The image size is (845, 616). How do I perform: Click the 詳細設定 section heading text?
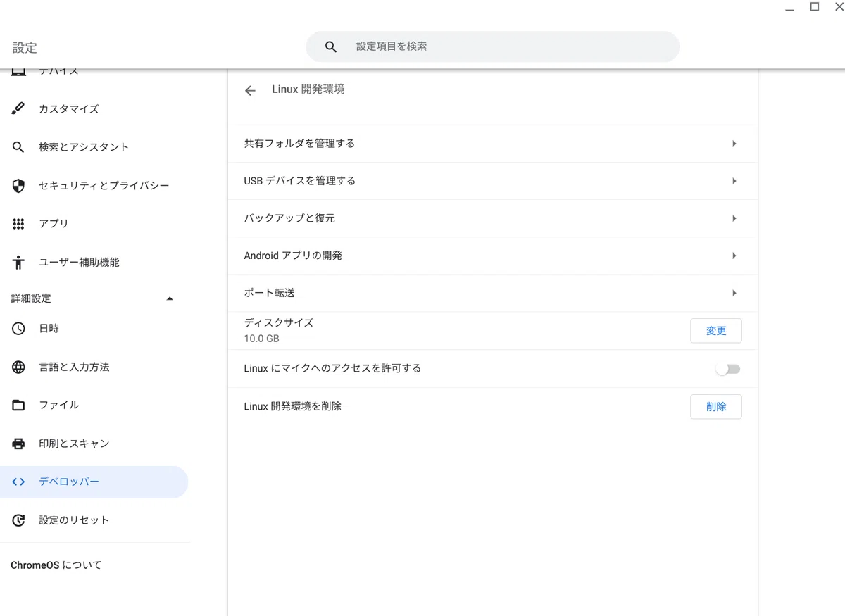(31, 298)
